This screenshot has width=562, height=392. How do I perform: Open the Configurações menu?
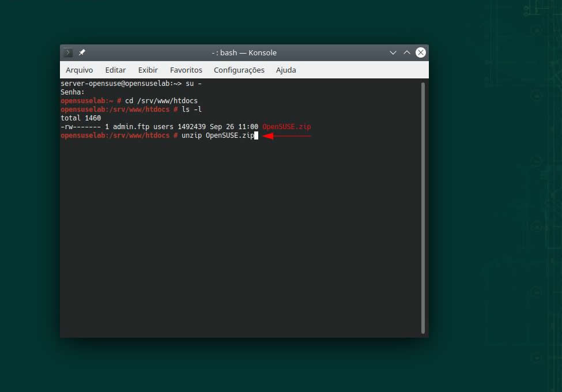click(x=239, y=70)
